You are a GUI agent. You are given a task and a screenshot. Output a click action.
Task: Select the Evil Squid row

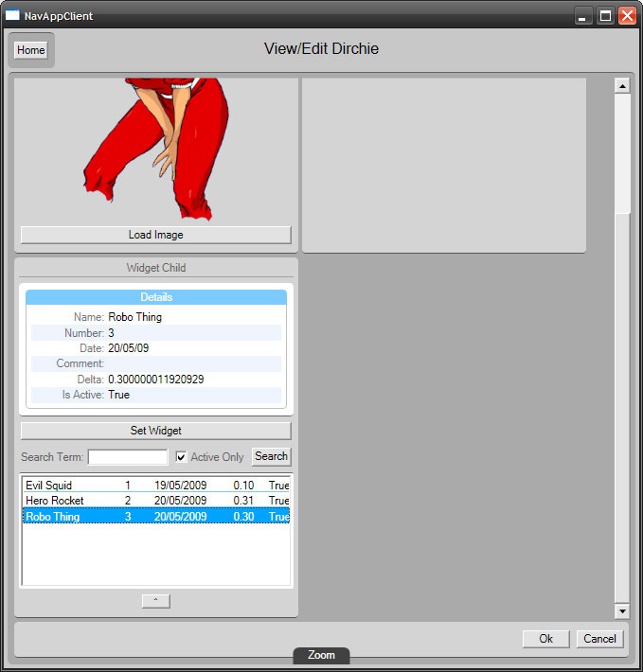(x=155, y=486)
